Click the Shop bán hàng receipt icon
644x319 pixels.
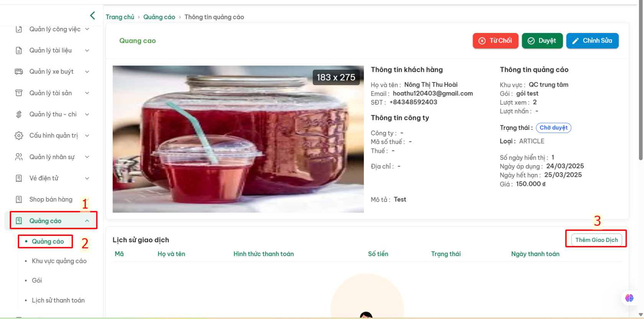[x=19, y=199]
